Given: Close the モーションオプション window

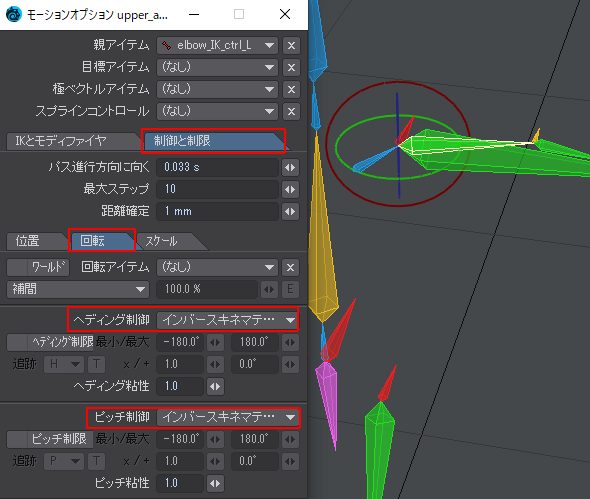Looking at the screenshot, I should tap(285, 15).
